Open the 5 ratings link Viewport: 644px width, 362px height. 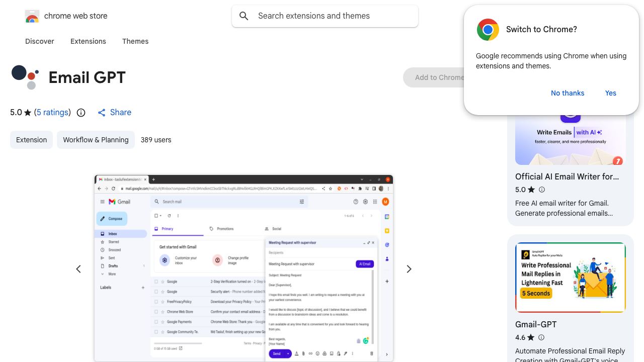pos(53,112)
